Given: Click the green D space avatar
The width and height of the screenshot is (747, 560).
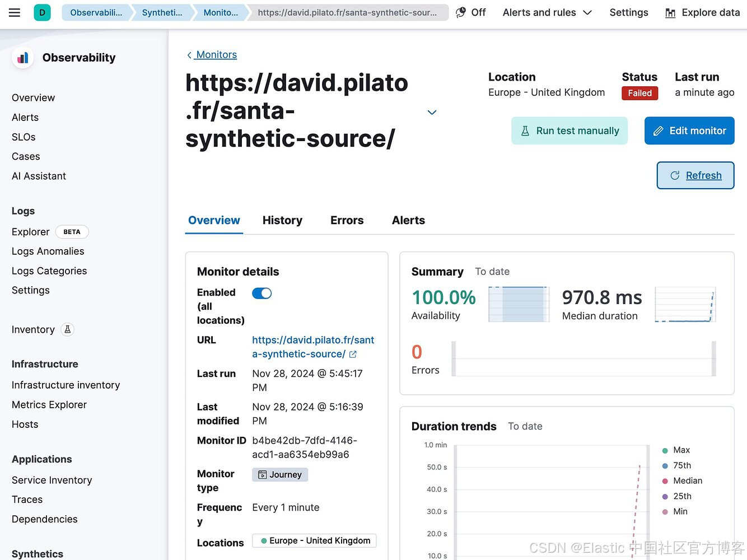Looking at the screenshot, I should coord(42,12).
